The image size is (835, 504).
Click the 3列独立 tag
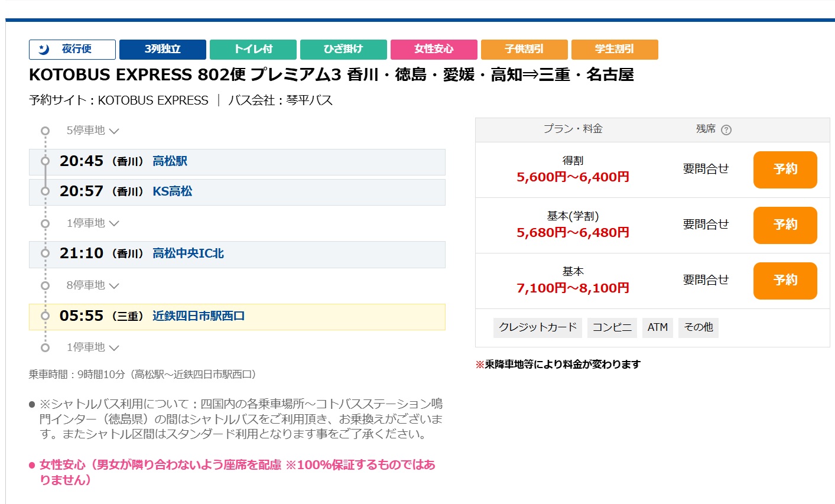click(x=163, y=50)
